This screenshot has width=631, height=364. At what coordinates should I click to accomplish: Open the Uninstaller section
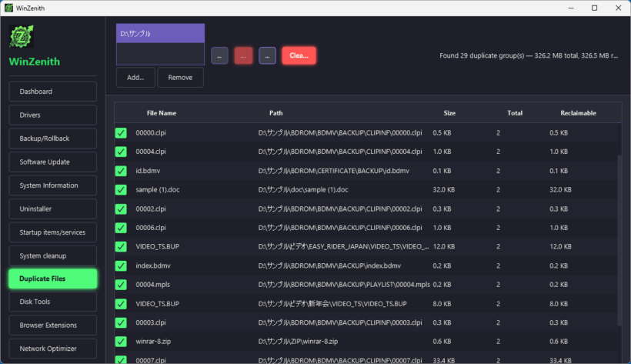tap(53, 209)
